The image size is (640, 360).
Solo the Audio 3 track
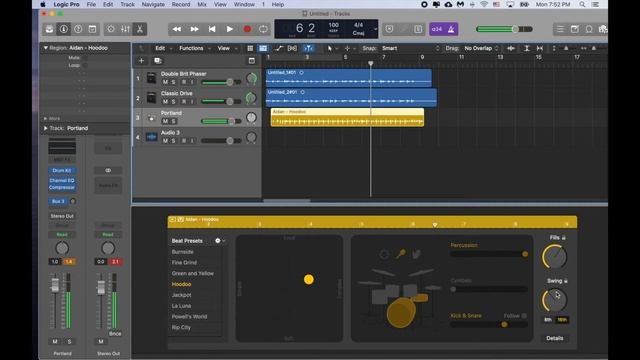(173, 141)
